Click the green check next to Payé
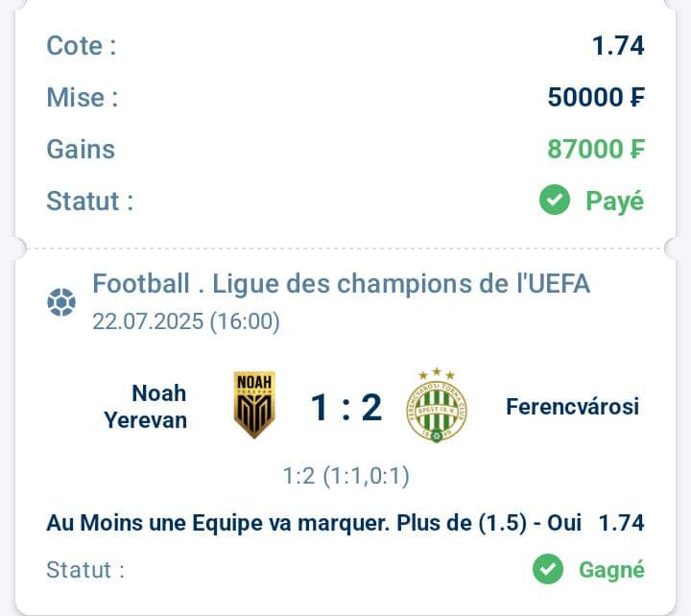 point(555,200)
